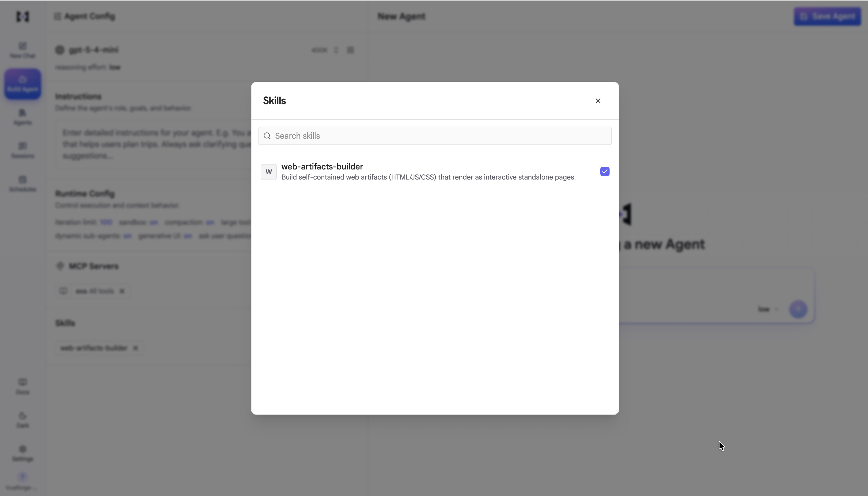Image resolution: width=868 pixels, height=496 pixels.
Task: Open Docs in the sidebar
Action: pyautogui.click(x=22, y=386)
